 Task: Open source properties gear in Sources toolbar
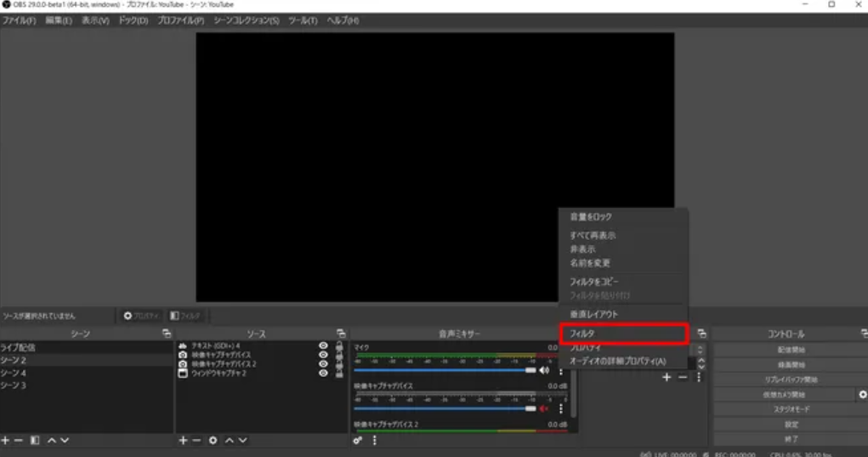[213, 440]
